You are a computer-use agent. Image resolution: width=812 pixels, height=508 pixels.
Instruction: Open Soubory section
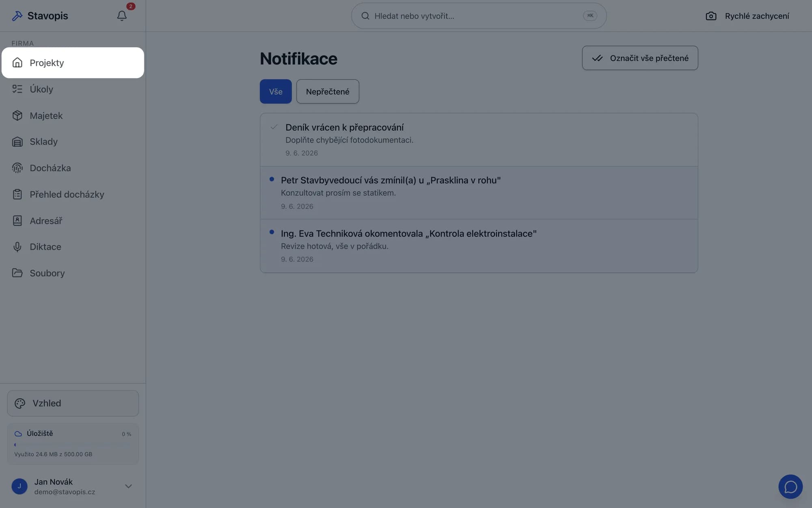click(x=73, y=273)
